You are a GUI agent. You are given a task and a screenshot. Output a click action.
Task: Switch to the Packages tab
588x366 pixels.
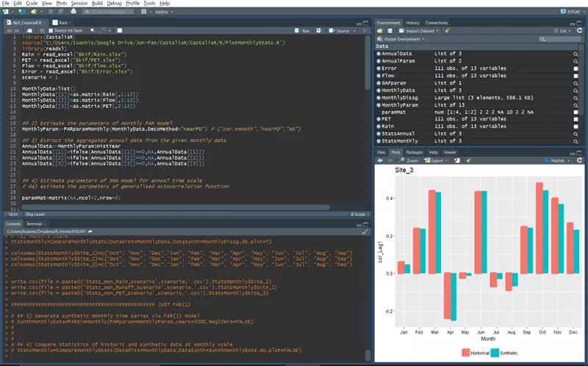pyautogui.click(x=414, y=152)
